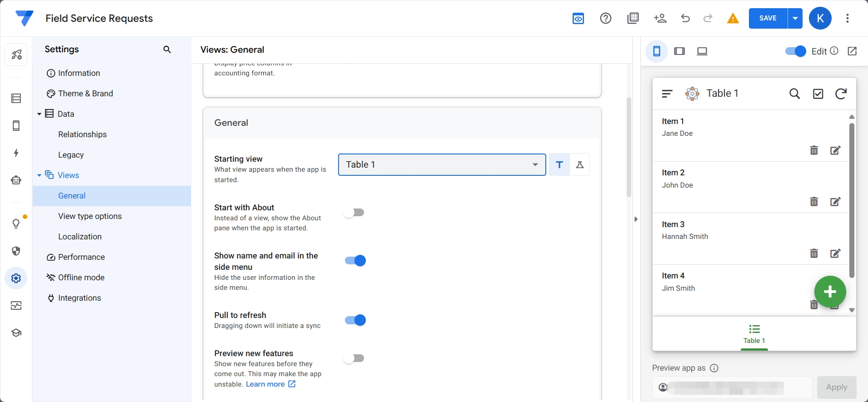
Task: Open Performance settings
Action: click(112, 257)
